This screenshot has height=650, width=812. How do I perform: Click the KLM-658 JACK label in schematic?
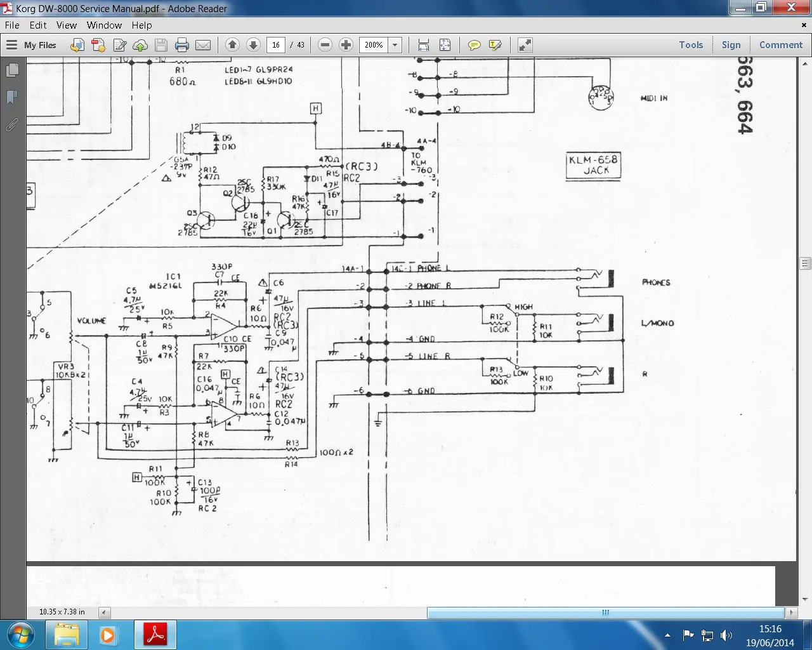click(593, 166)
